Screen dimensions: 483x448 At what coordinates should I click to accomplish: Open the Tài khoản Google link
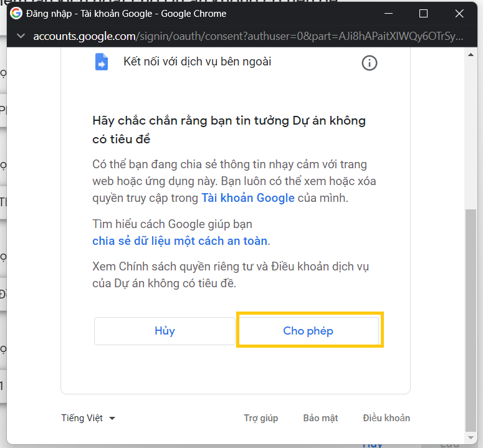(248, 198)
